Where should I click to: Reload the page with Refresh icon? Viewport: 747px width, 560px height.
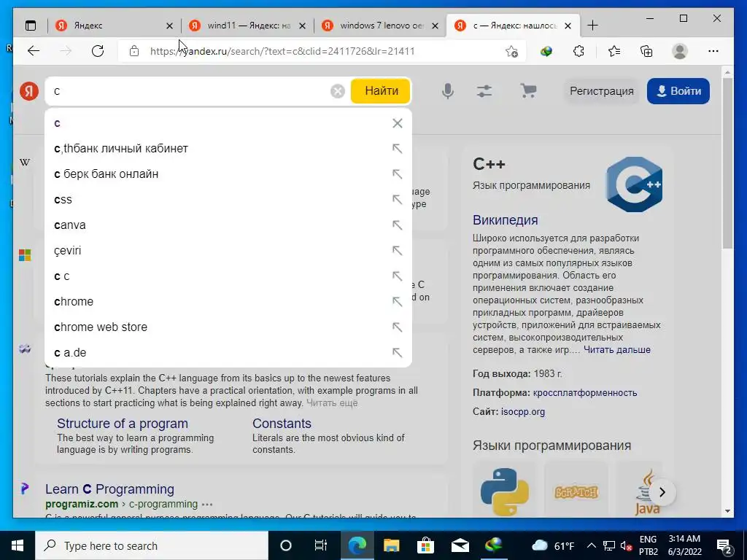tap(98, 51)
